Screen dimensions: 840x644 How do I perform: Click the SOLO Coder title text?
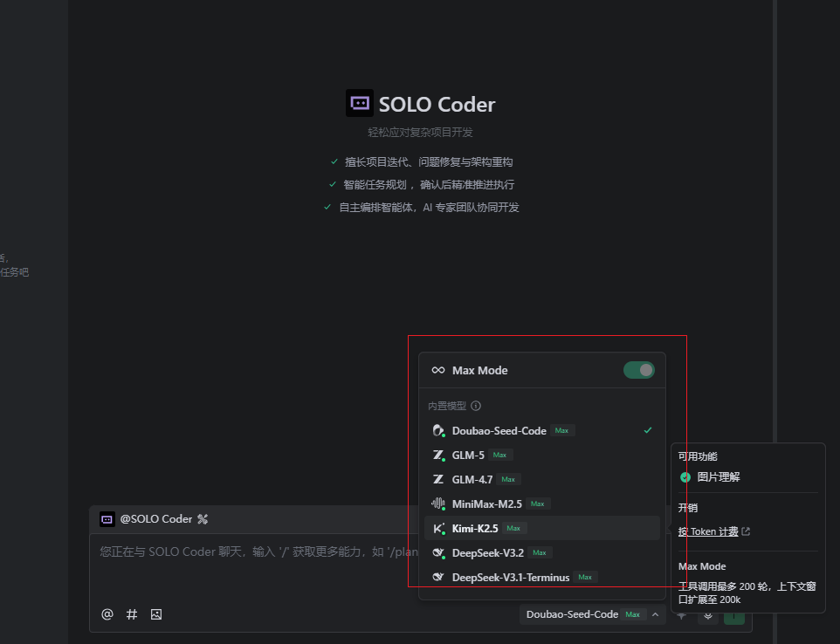(x=437, y=105)
